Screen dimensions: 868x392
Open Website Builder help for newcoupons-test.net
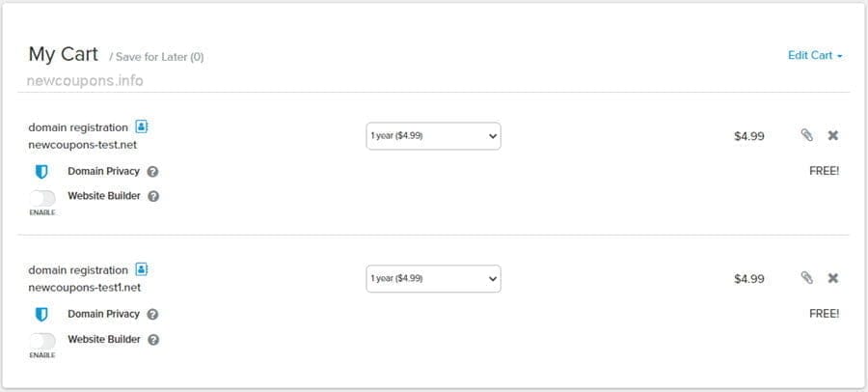154,196
